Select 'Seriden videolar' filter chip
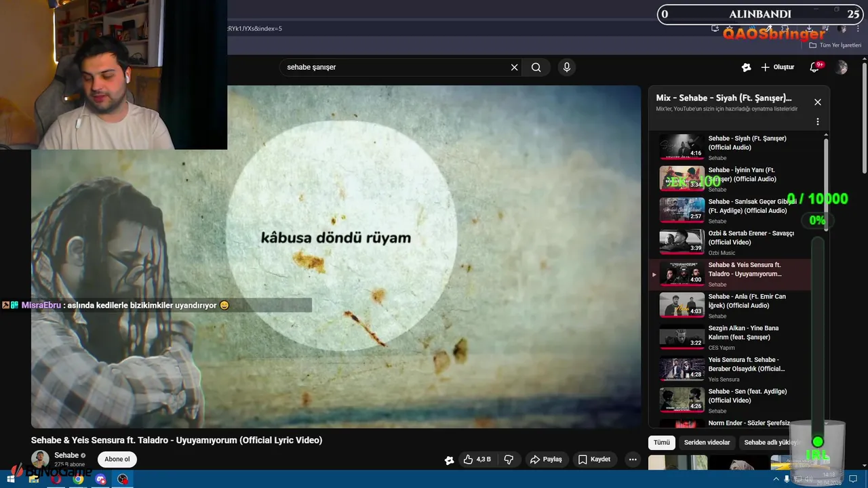The width and height of the screenshot is (868, 488). click(x=707, y=443)
